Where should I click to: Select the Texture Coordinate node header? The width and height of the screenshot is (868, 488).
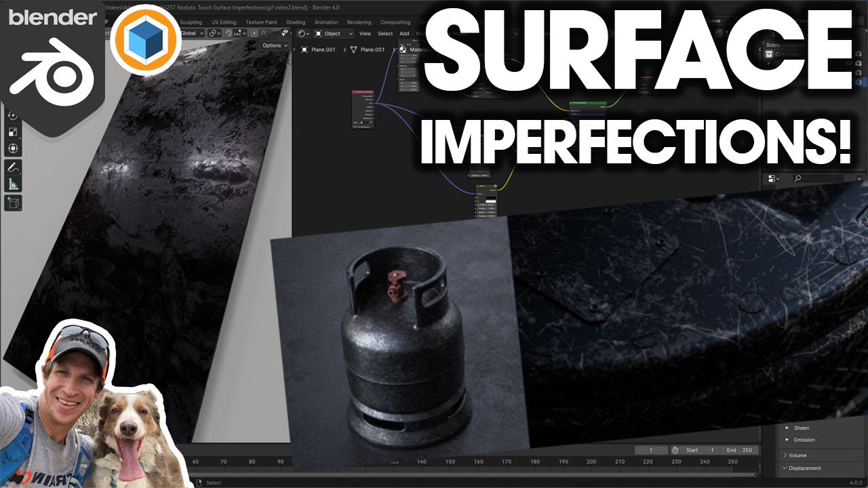tap(363, 91)
